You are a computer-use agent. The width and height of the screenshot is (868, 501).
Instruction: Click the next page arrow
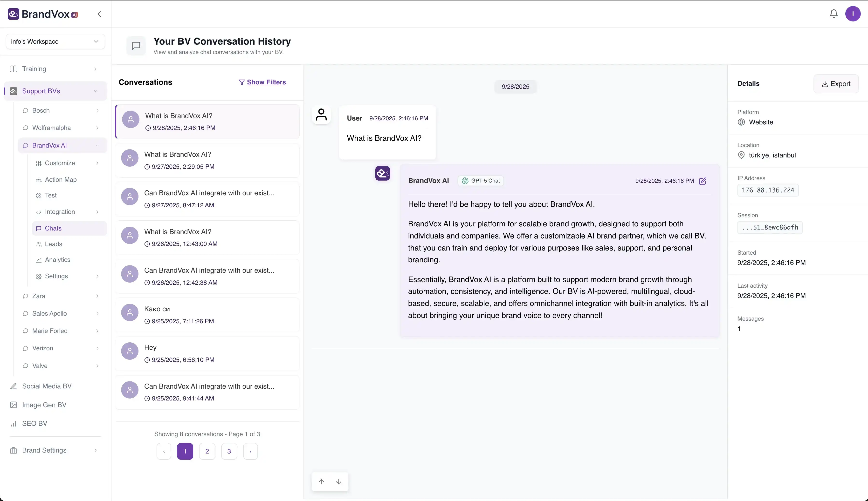250,451
